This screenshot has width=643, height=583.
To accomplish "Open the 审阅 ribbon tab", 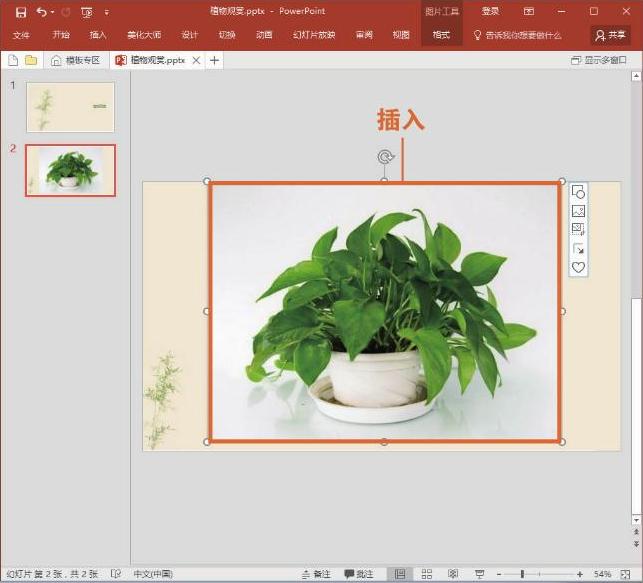I will pos(364,35).
